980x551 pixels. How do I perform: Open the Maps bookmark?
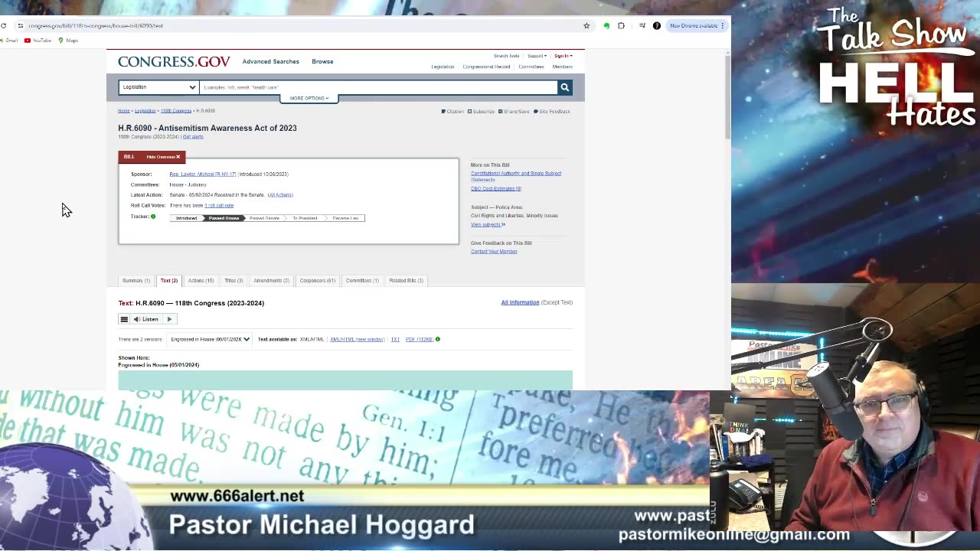pyautogui.click(x=68, y=40)
